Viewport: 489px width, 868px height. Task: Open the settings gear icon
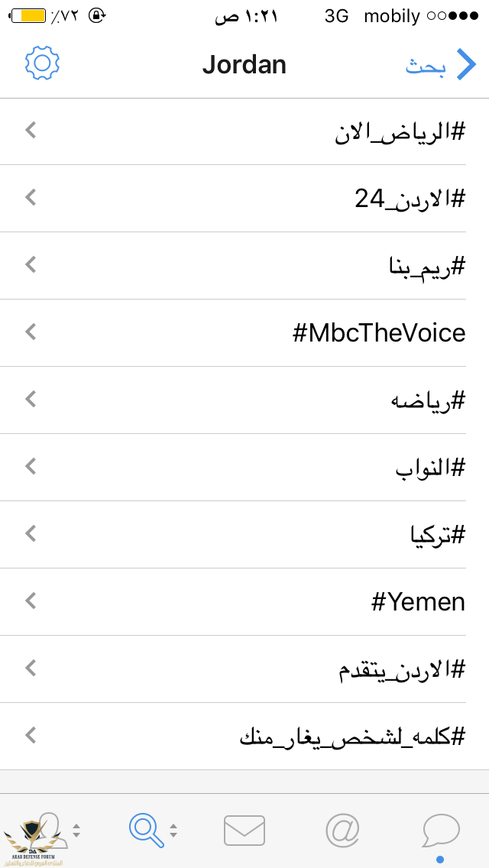click(x=42, y=63)
